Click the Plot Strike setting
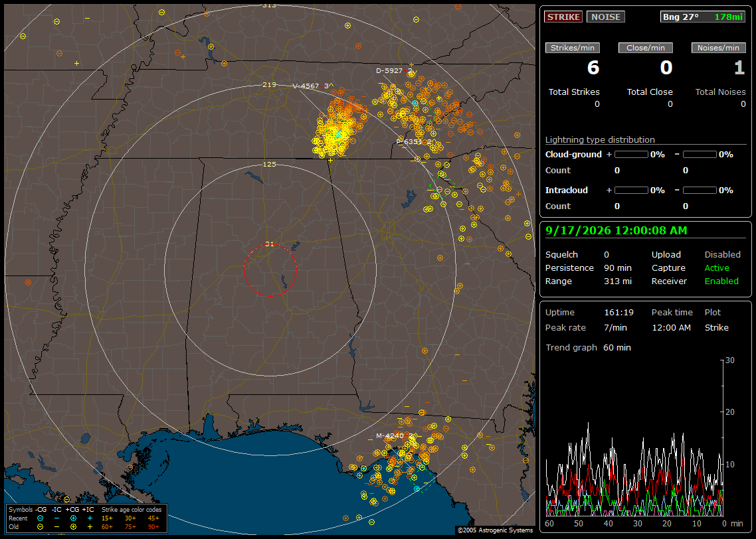Screen dimensions: 756x539 tap(716, 327)
